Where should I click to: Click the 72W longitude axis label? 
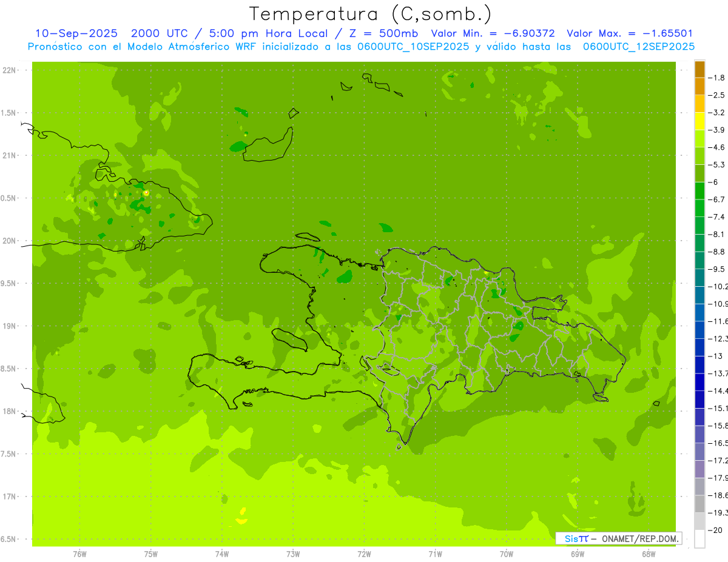click(x=365, y=554)
